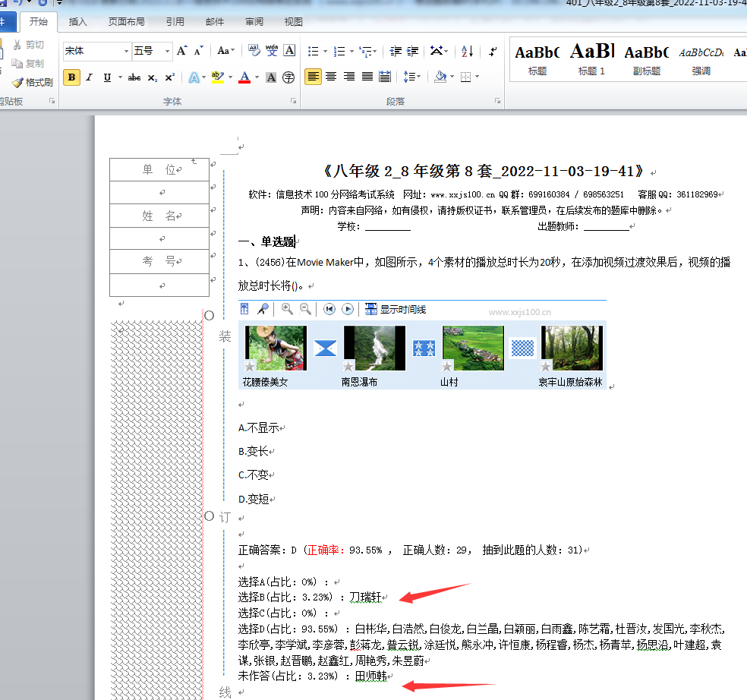The image size is (747, 700).
Task: Click the Shading paint bucket icon
Action: tap(440, 77)
